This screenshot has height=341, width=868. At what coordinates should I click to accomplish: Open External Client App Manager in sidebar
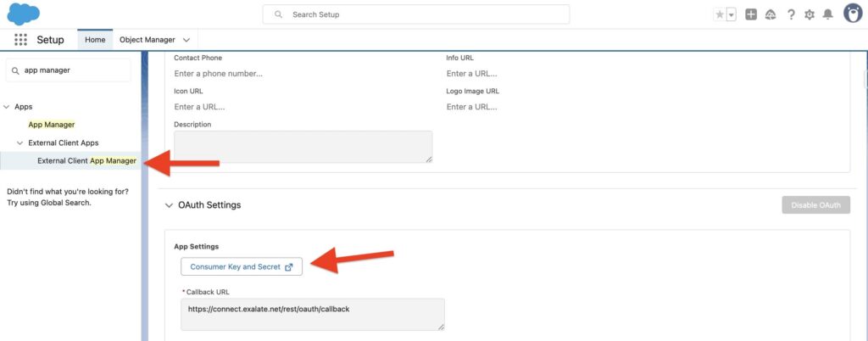86,160
